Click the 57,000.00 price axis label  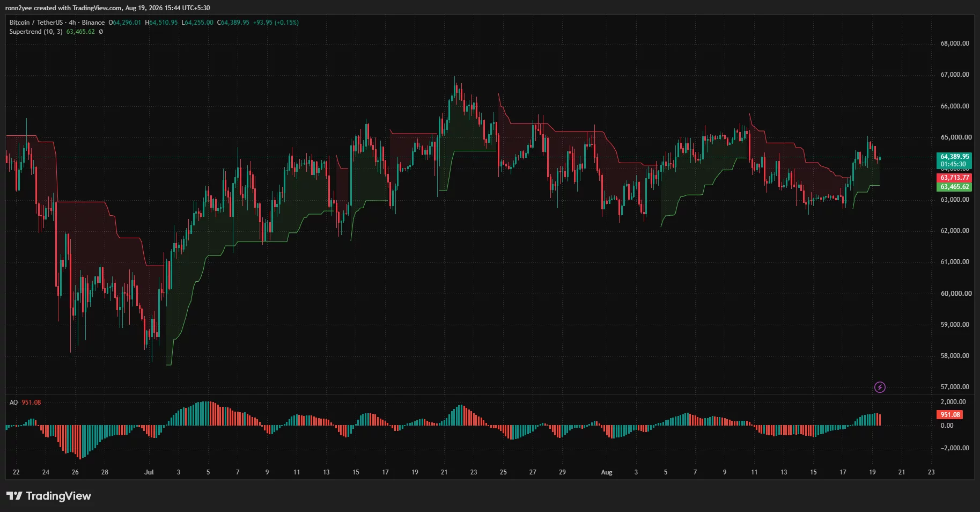click(x=955, y=387)
